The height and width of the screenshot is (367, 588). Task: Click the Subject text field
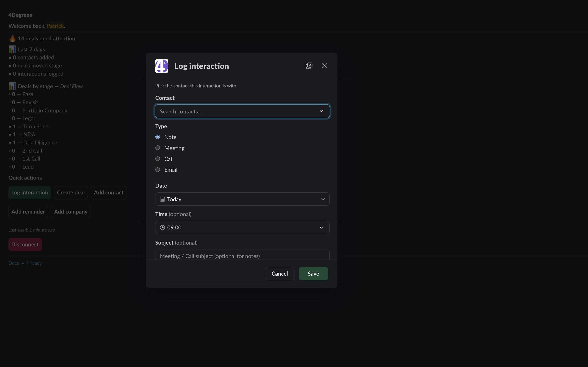pyautogui.click(x=242, y=255)
